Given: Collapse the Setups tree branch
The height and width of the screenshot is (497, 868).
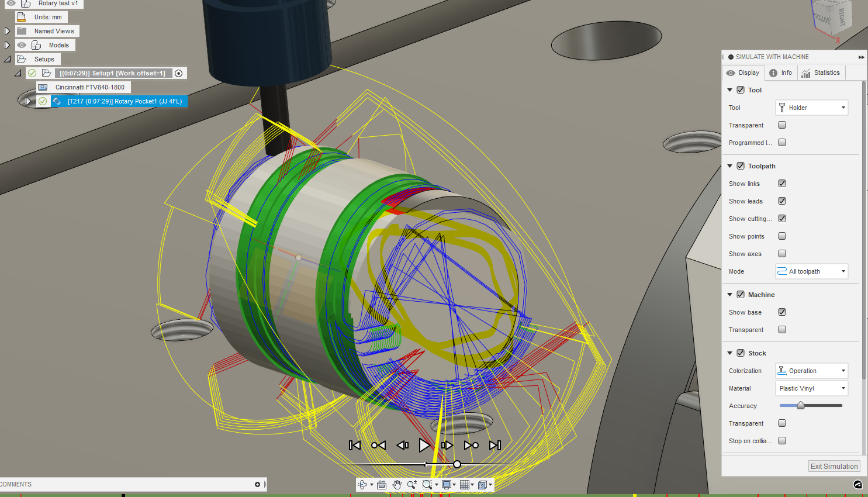Looking at the screenshot, I should (6, 58).
